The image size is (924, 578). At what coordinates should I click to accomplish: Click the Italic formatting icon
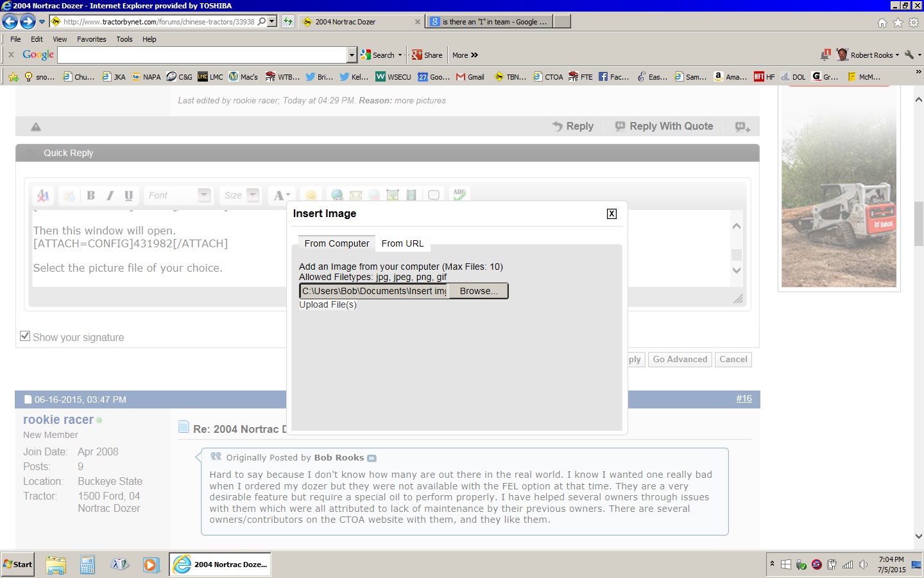click(x=110, y=195)
